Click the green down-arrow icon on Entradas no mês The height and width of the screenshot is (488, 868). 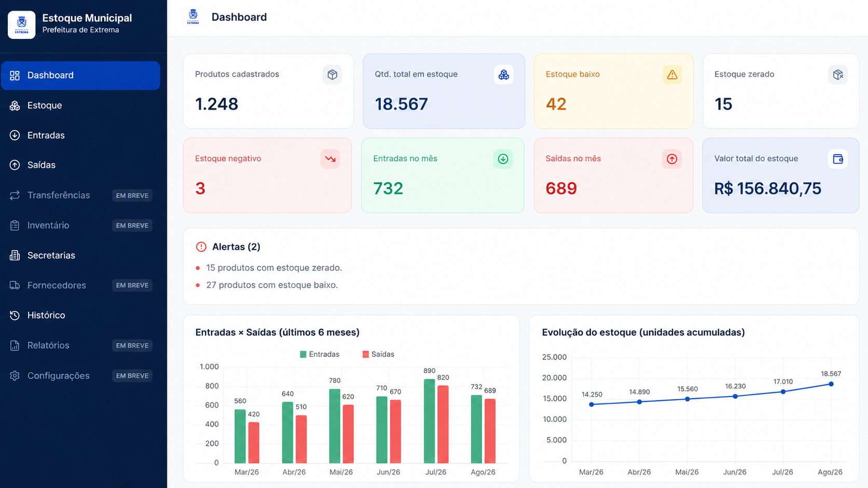(503, 159)
